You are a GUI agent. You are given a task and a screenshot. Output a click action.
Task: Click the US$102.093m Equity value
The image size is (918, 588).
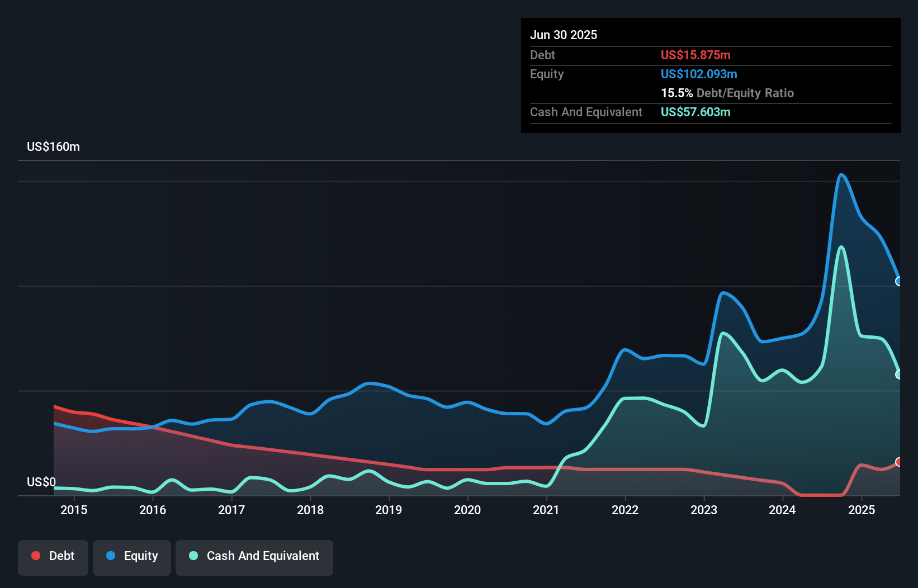699,74
